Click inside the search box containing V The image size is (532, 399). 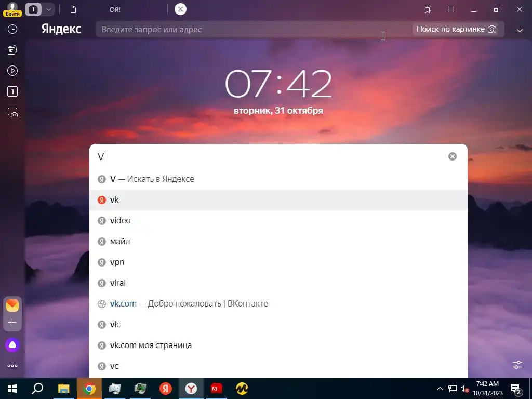tap(271, 156)
